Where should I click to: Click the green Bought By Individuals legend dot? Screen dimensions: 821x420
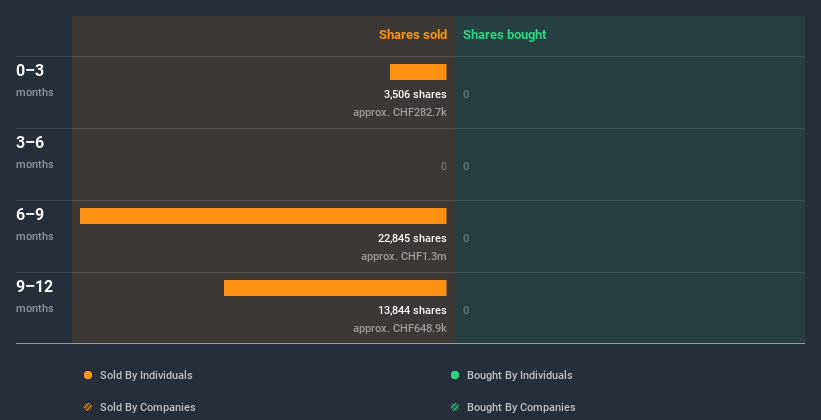point(455,375)
